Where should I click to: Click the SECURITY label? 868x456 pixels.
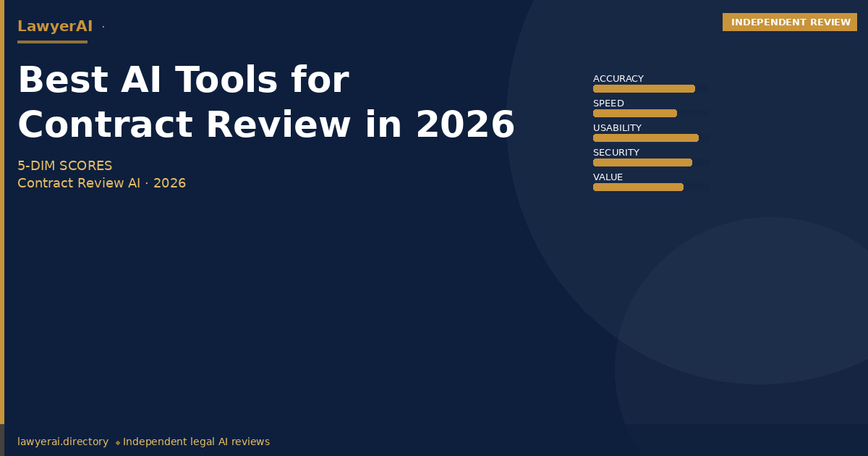pyautogui.click(x=616, y=153)
